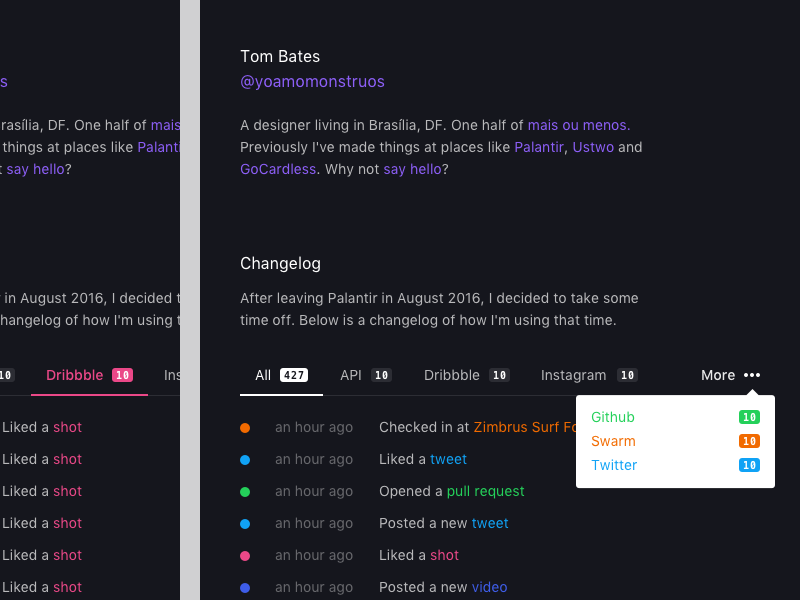Click the green dot beside pull request entry
Image resolution: width=800 pixels, height=600 pixels.
click(x=245, y=491)
